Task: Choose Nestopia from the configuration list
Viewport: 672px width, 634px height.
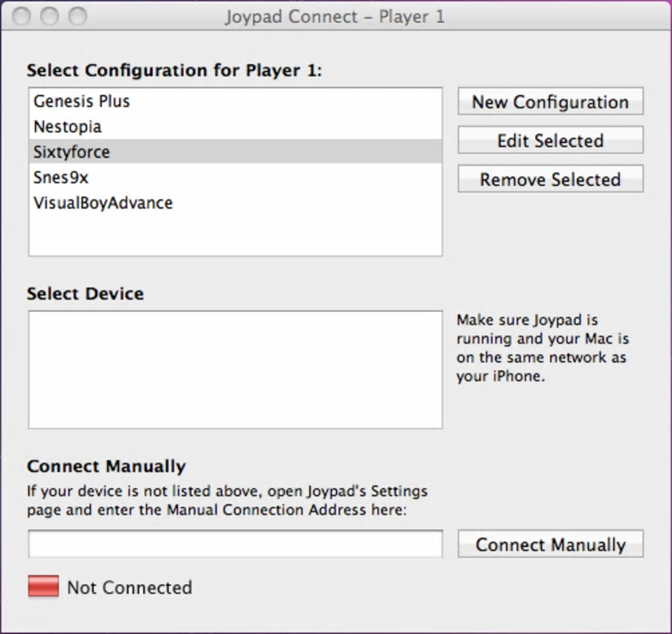Action: pos(68,126)
